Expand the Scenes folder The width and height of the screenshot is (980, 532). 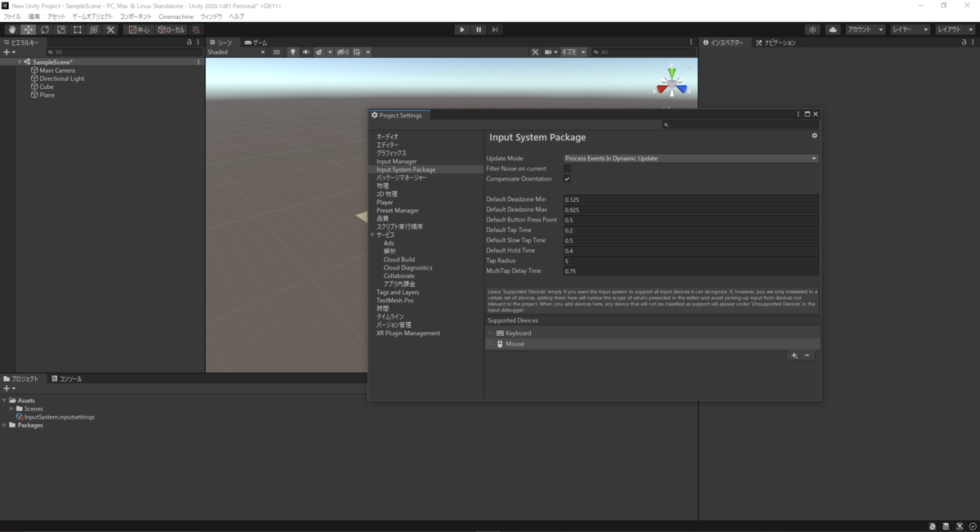(11, 409)
